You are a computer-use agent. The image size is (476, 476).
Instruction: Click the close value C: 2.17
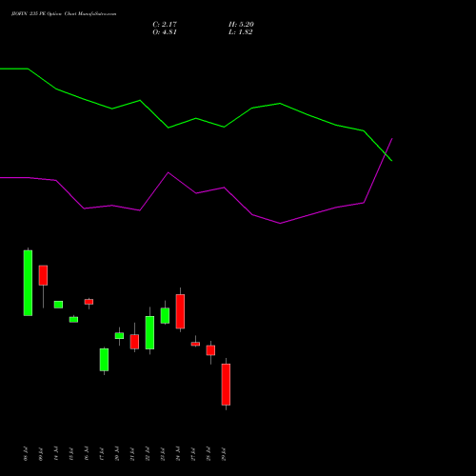tap(165, 25)
